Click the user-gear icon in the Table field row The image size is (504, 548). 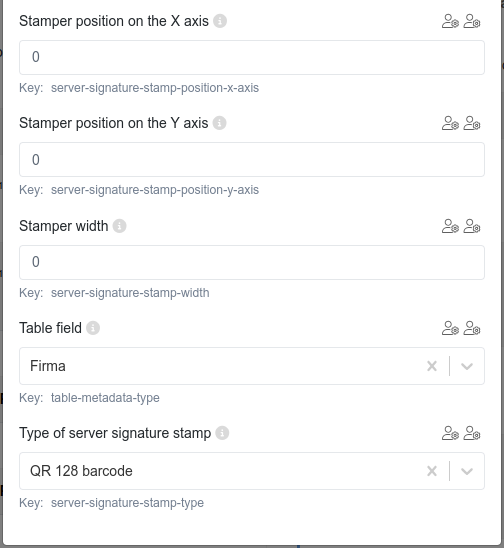click(472, 328)
